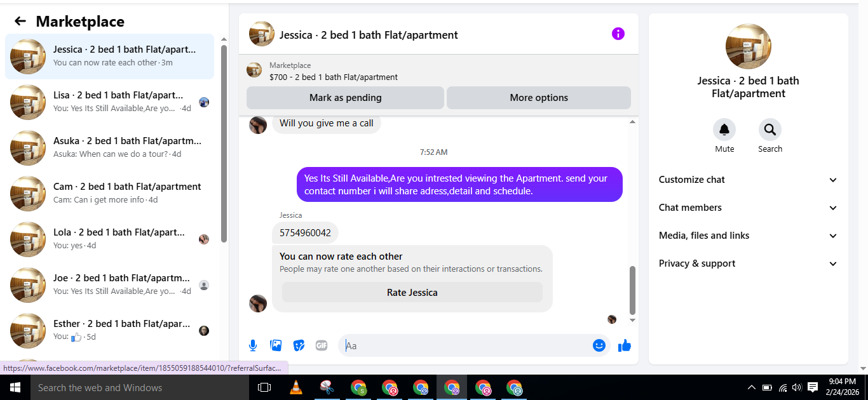The height and width of the screenshot is (400, 868).
Task: Open conversation information via purple info icon
Action: (x=618, y=34)
